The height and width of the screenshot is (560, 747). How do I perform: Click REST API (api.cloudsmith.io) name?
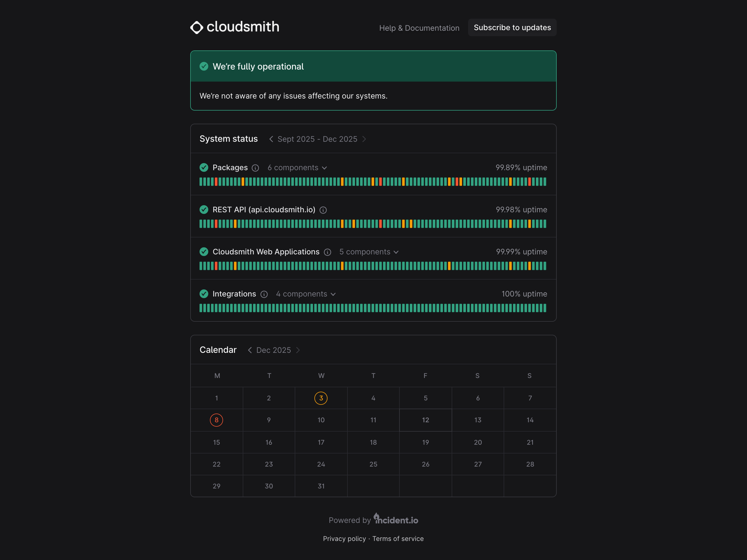(264, 210)
